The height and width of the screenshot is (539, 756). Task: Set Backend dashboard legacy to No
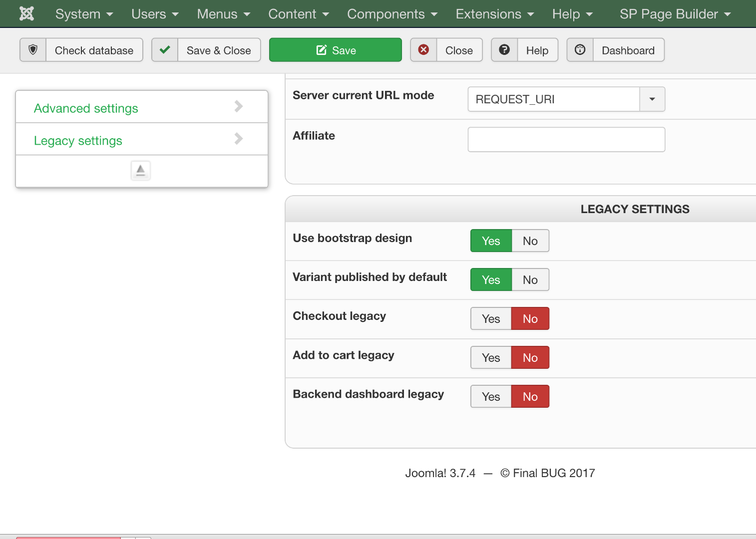point(530,397)
